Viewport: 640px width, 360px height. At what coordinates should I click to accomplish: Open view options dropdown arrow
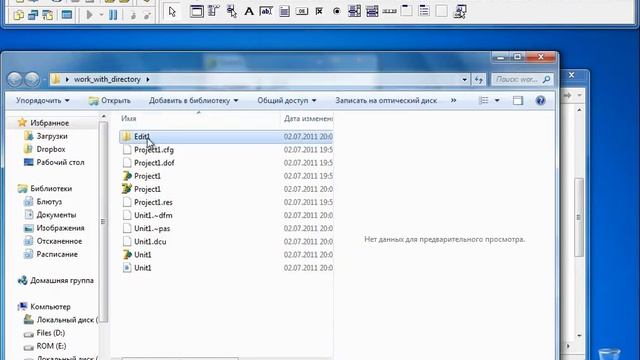[497, 100]
